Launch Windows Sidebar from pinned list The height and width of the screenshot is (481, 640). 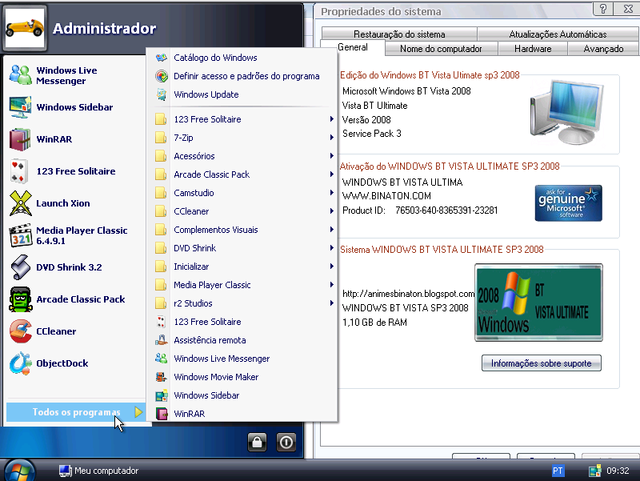(x=76, y=107)
